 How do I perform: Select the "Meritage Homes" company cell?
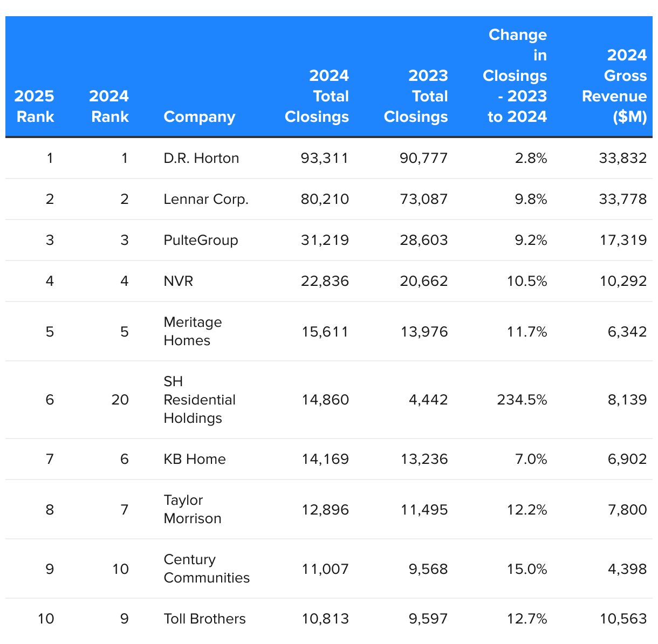193,331
